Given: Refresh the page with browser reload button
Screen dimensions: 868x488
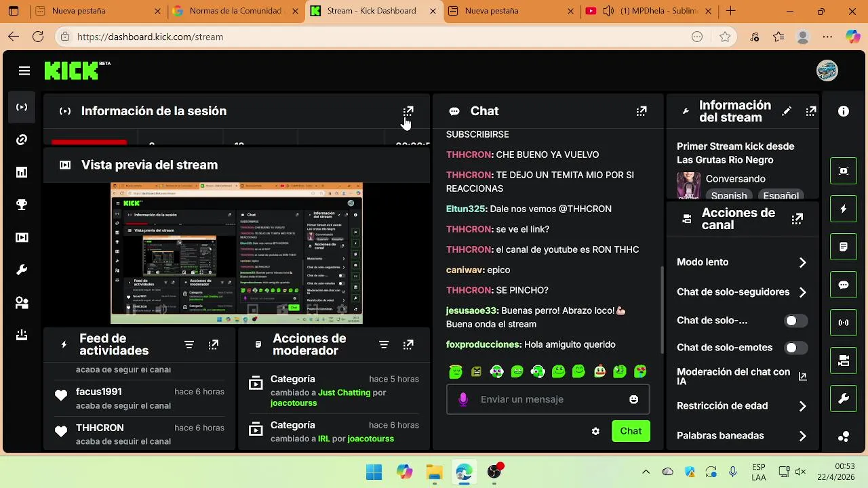Looking at the screenshot, I should pyautogui.click(x=38, y=37).
